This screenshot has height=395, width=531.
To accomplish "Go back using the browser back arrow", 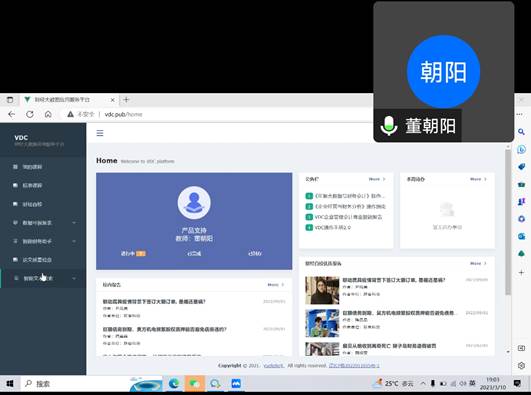I will (12, 115).
